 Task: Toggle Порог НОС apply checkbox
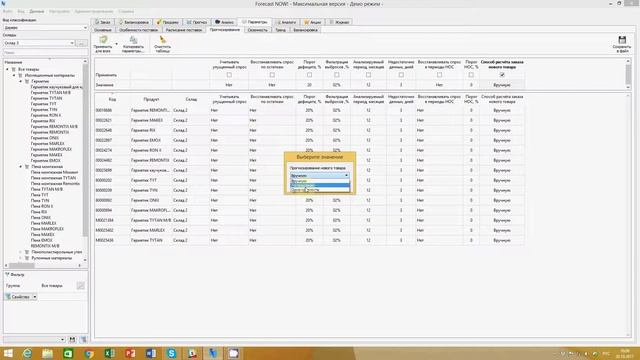coord(471,75)
